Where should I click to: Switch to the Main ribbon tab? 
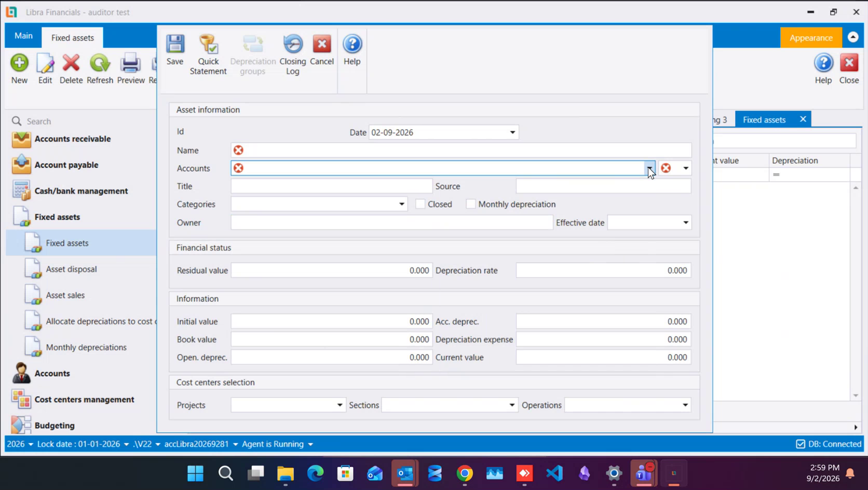23,36
